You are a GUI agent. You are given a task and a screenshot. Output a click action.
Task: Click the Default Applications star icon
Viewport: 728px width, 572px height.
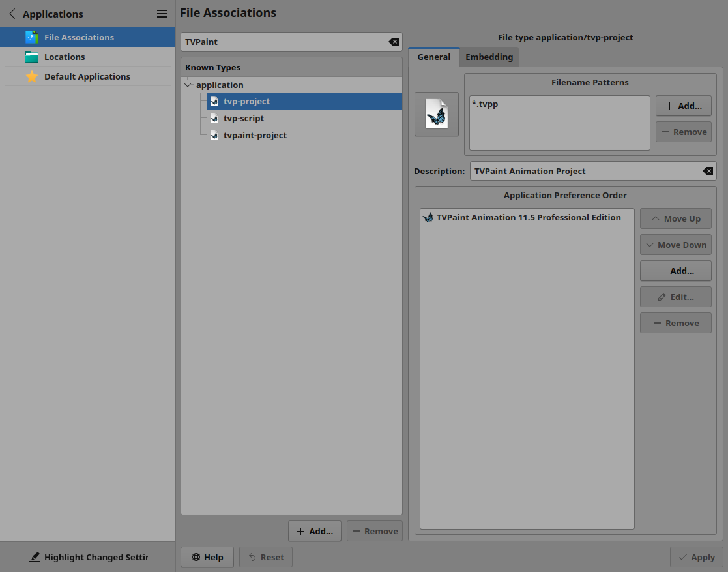point(32,76)
